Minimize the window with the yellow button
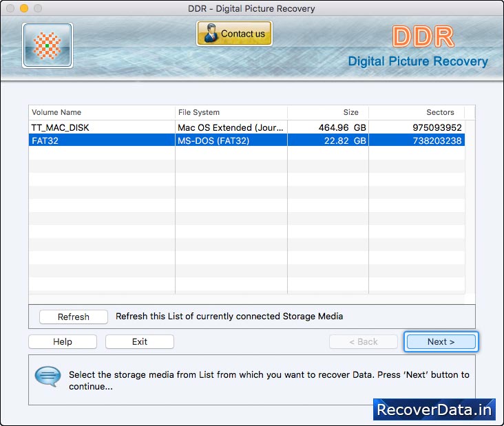This screenshot has height=426, width=504. pyautogui.click(x=24, y=8)
